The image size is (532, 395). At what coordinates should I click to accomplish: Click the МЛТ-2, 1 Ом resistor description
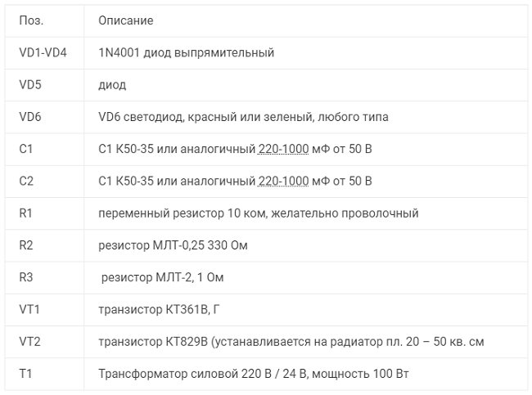162,277
